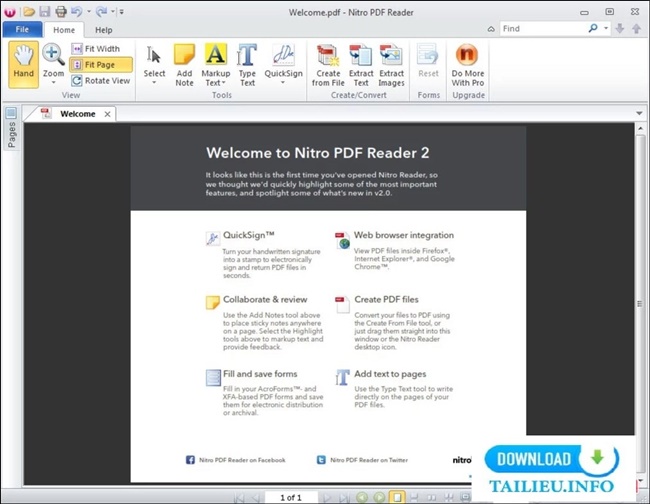Click the Save floppy disk icon
This screenshot has width=650, height=504.
[45, 12]
